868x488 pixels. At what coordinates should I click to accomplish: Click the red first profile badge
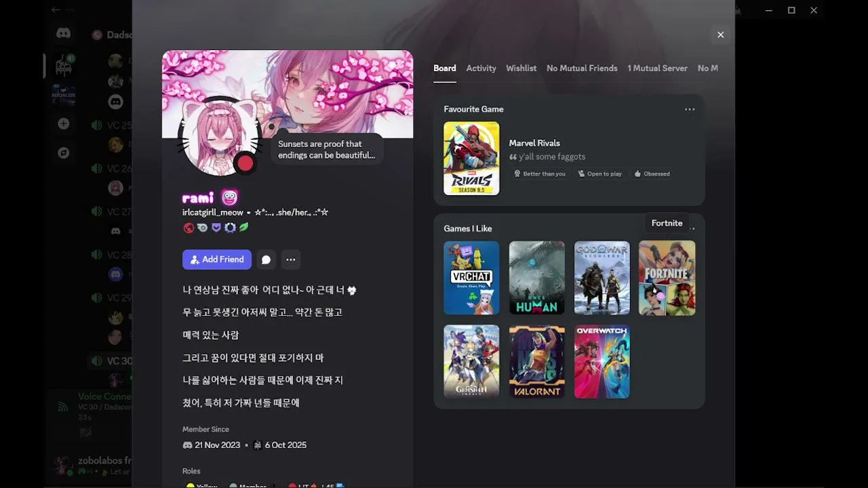189,228
